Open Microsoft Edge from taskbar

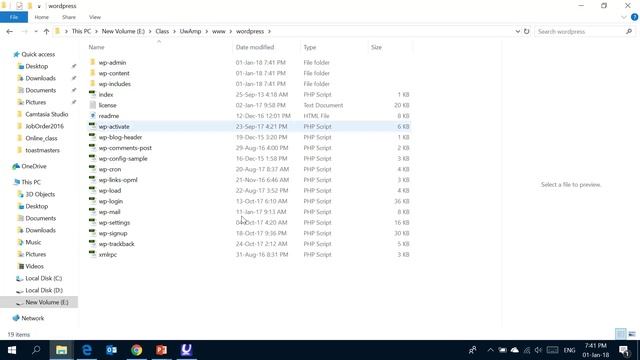pyautogui.click(x=87, y=350)
